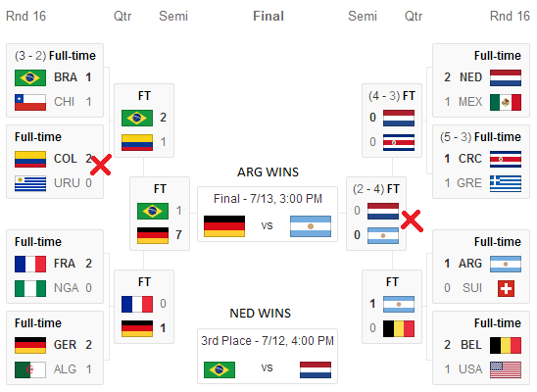537x392 pixels.
Task: Open the Final - 7/13, 3:00 PM match
Action: tap(268, 215)
